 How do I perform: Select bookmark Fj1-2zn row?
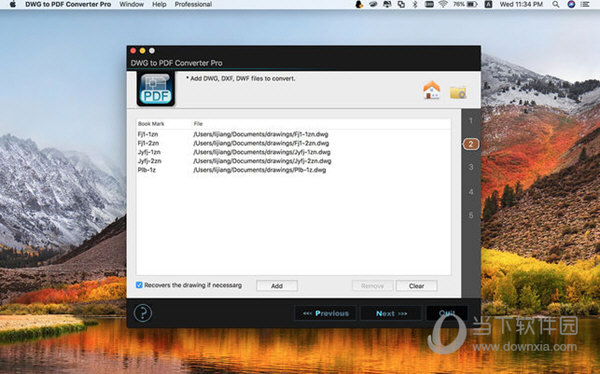(148, 143)
